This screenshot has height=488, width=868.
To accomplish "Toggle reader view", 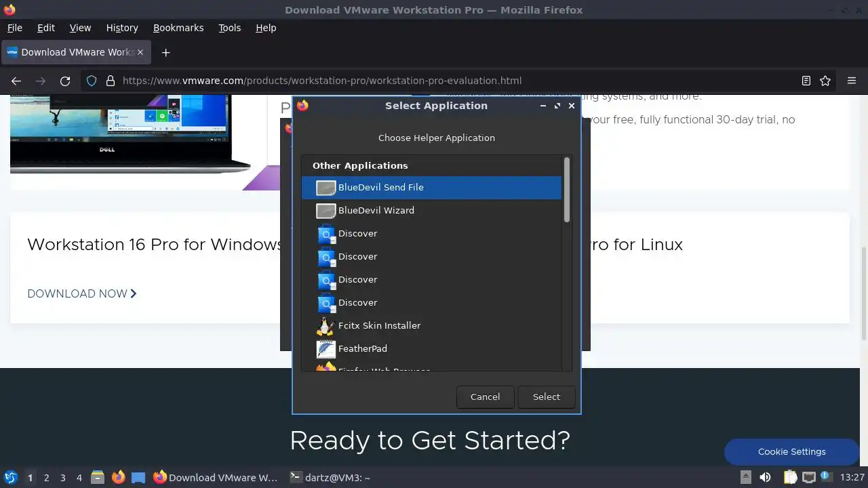I will (806, 81).
